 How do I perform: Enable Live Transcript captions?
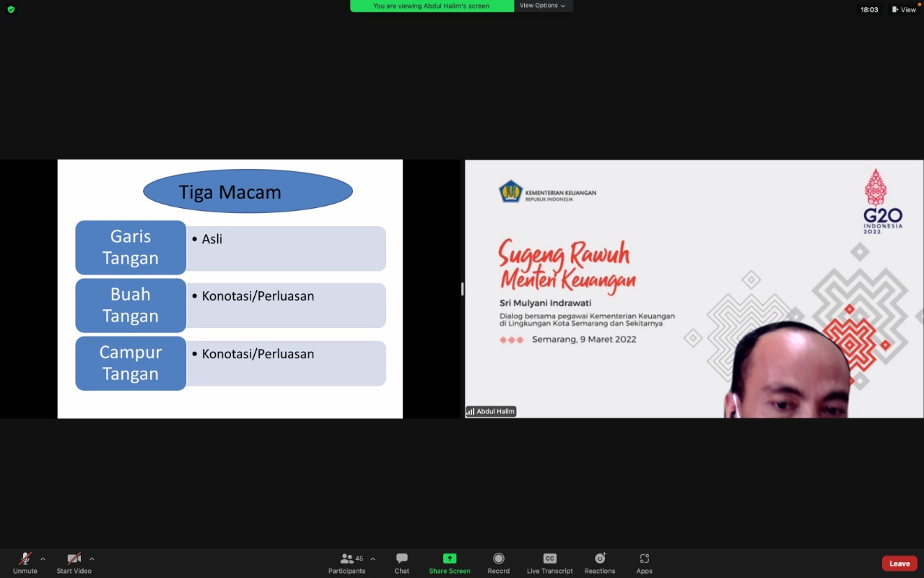pos(549,558)
